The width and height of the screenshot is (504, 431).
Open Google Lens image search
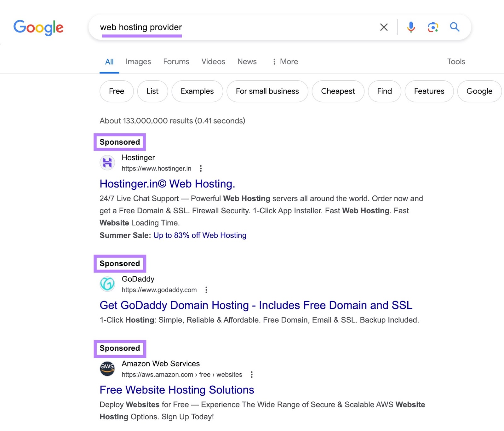coord(433,27)
